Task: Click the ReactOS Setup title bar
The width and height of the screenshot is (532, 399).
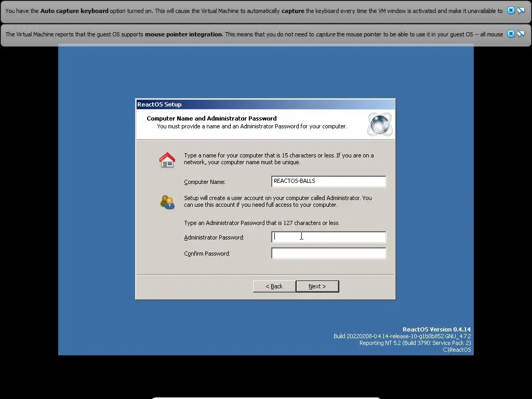Action: 265,104
